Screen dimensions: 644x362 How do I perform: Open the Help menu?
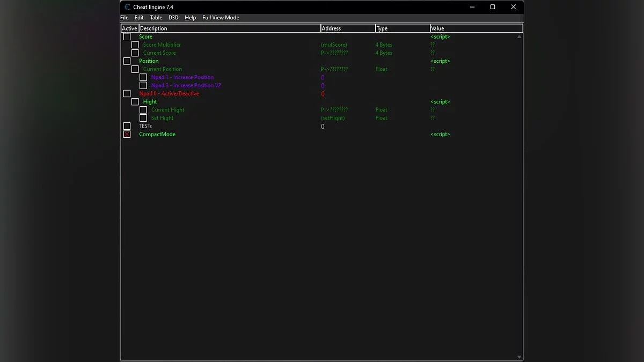coord(191,18)
